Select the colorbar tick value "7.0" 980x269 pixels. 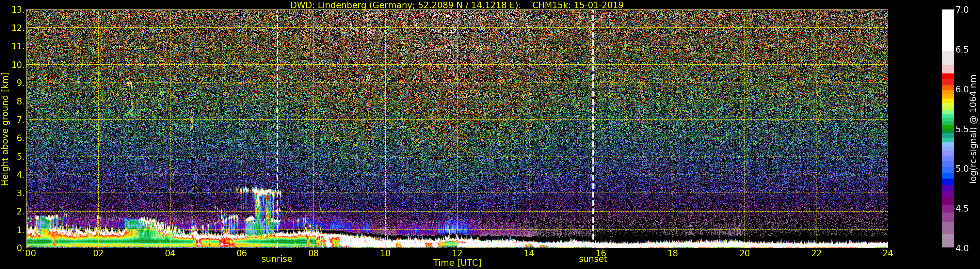tap(962, 10)
